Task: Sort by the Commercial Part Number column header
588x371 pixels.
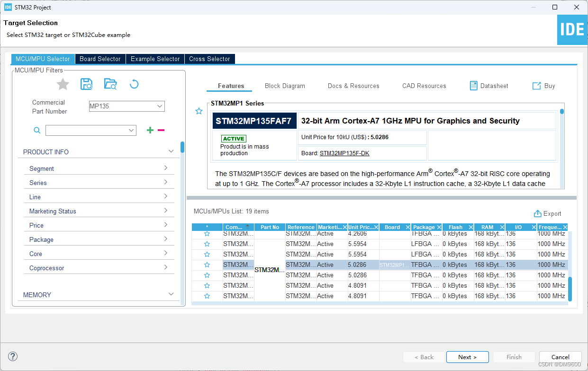Action: 238,227
